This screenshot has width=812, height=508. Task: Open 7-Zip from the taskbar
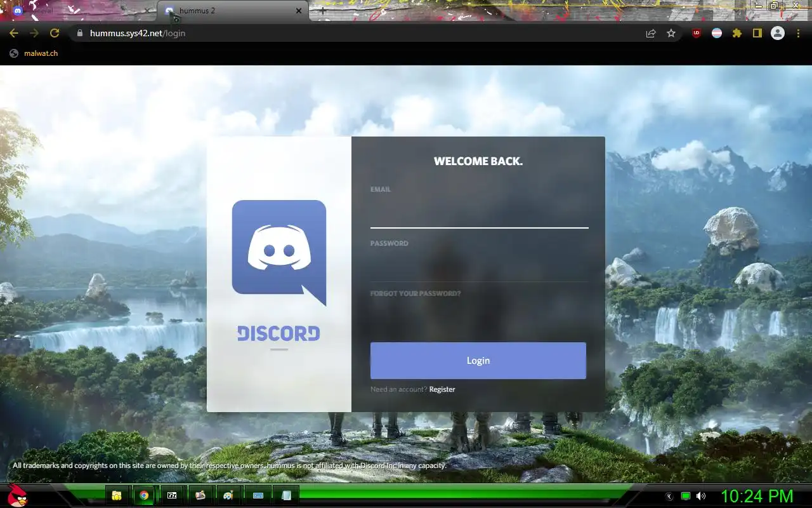pos(172,495)
